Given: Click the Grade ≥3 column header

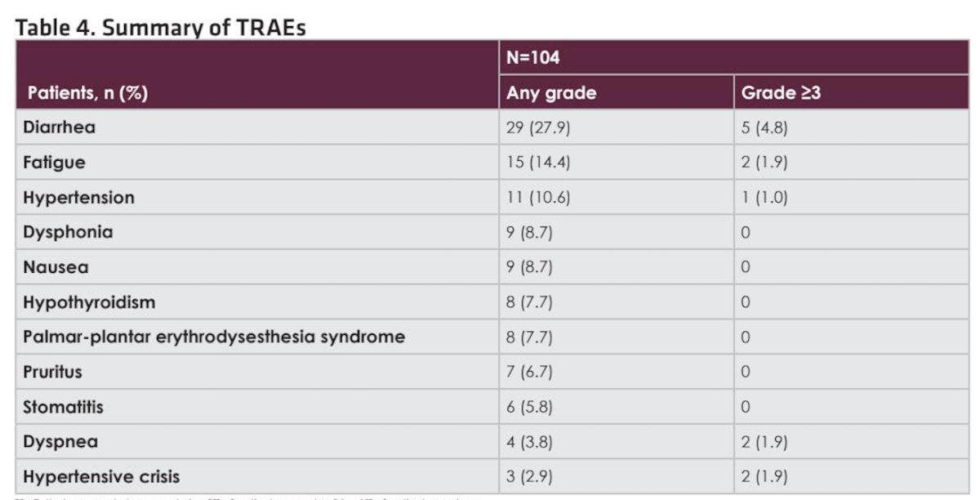Looking at the screenshot, I should (781, 93).
